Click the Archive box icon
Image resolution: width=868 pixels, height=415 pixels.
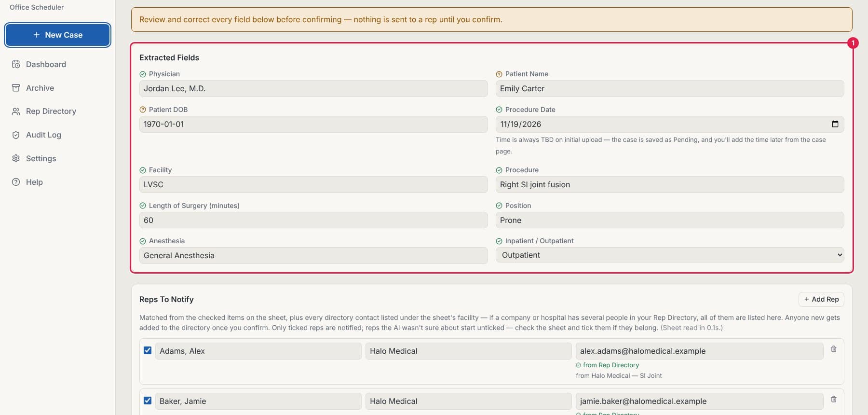(x=16, y=88)
